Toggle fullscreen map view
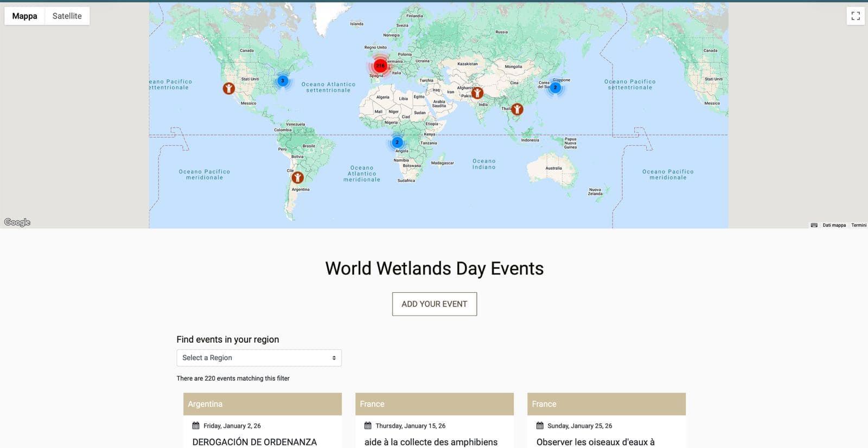 (x=856, y=16)
